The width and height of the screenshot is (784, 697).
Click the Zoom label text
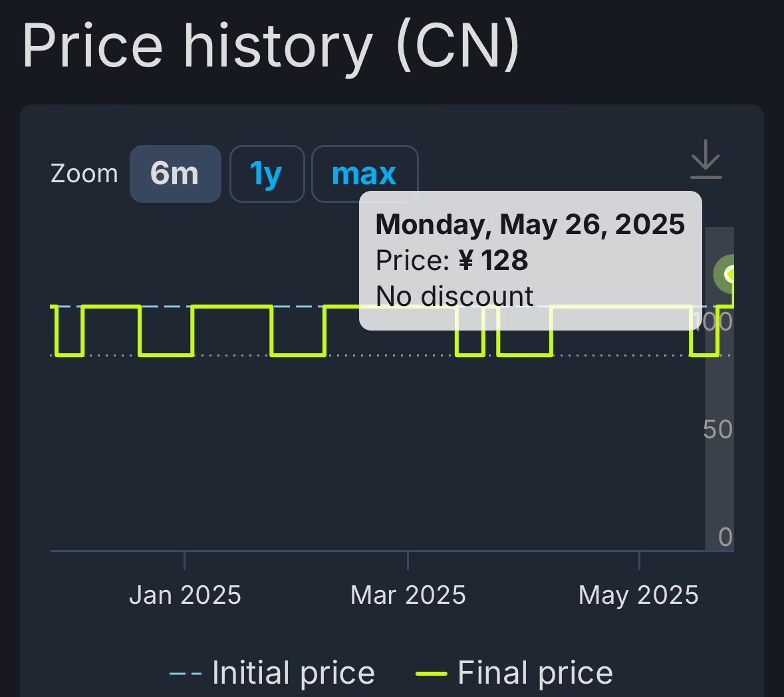84,174
